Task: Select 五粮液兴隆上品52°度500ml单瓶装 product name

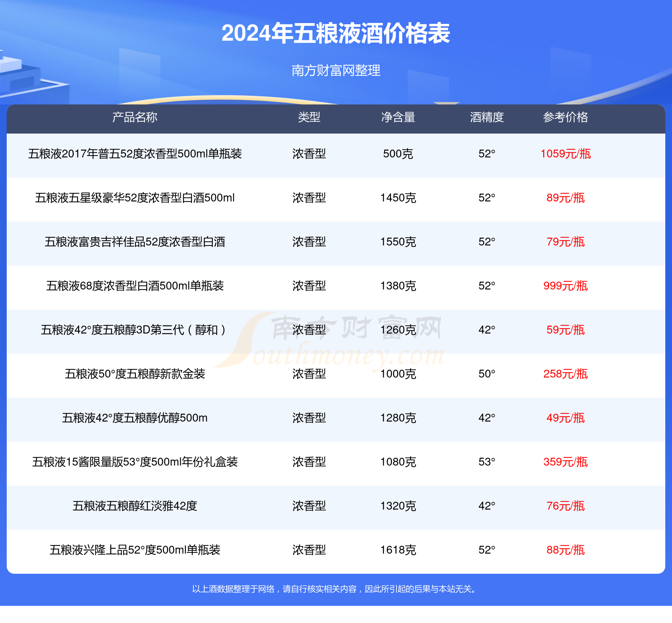Action: pyautogui.click(x=135, y=550)
